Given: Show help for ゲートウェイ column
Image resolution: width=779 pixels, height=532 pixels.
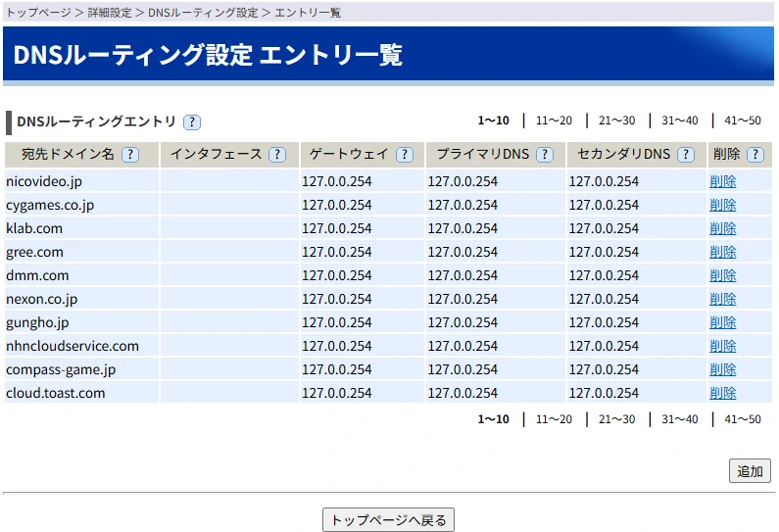Looking at the screenshot, I should (405, 155).
